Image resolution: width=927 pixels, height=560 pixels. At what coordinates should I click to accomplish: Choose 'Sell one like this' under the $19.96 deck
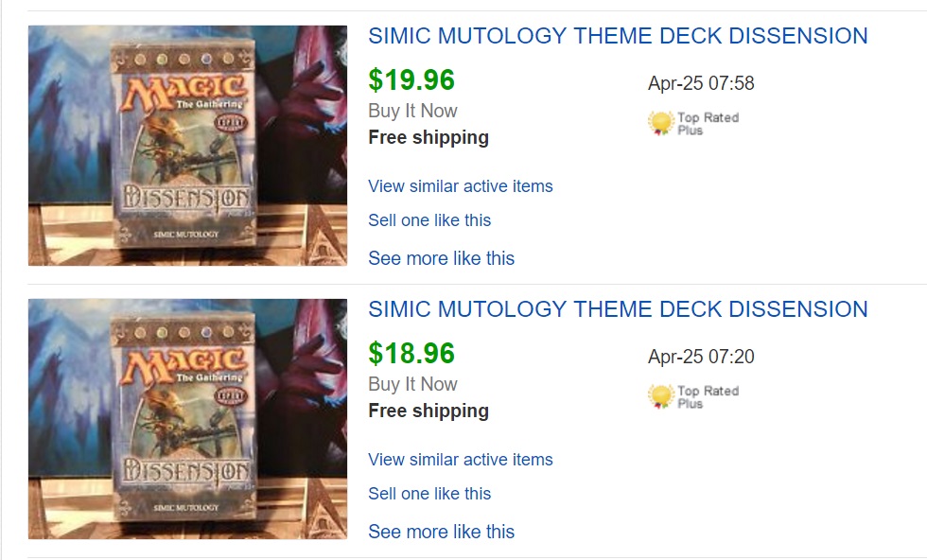pyautogui.click(x=429, y=220)
